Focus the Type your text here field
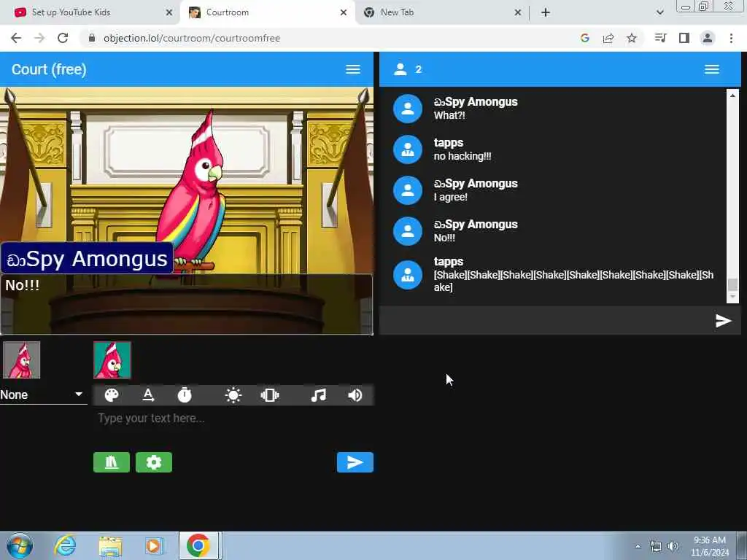 point(233,419)
